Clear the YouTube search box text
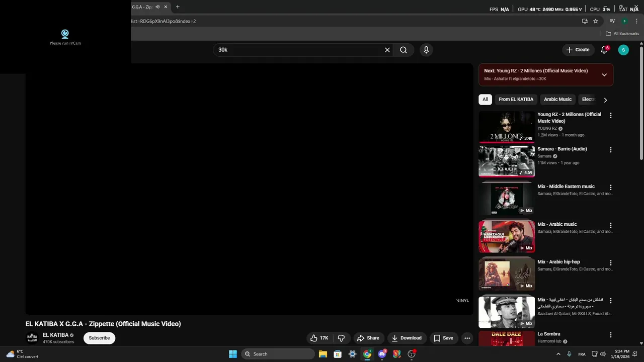The width and height of the screenshot is (644, 362). [x=387, y=50]
